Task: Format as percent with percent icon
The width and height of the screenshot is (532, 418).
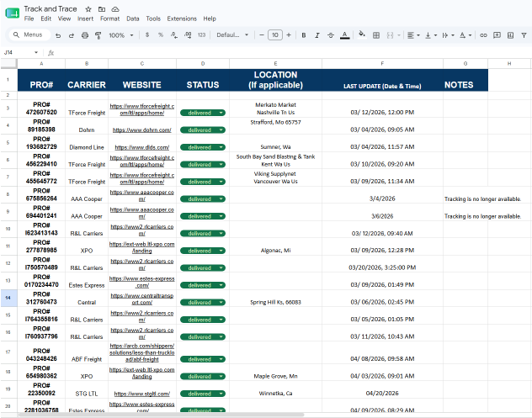Action: (x=161, y=35)
